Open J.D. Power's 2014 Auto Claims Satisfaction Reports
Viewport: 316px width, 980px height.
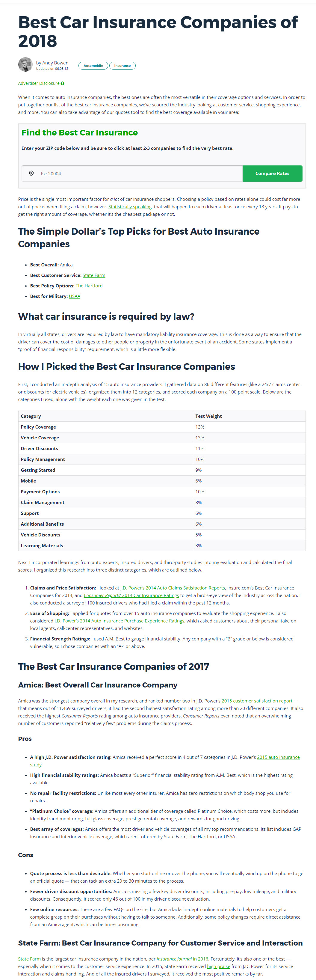pos(172,588)
